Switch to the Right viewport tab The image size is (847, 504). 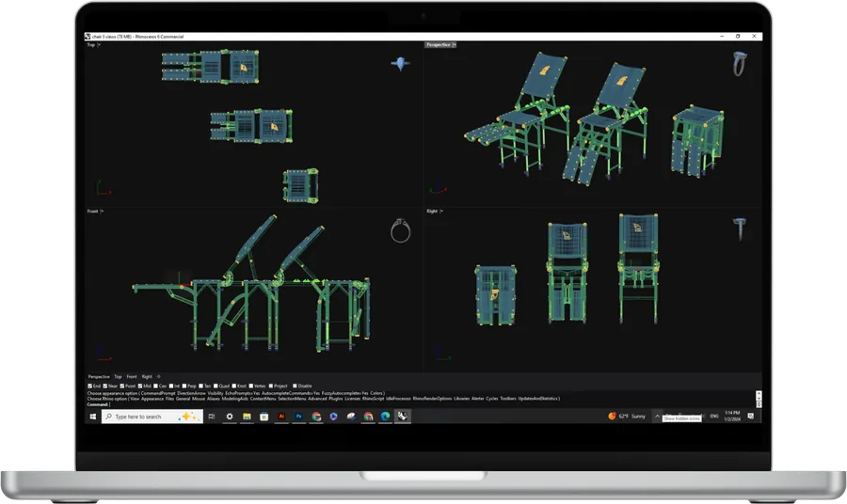click(147, 377)
